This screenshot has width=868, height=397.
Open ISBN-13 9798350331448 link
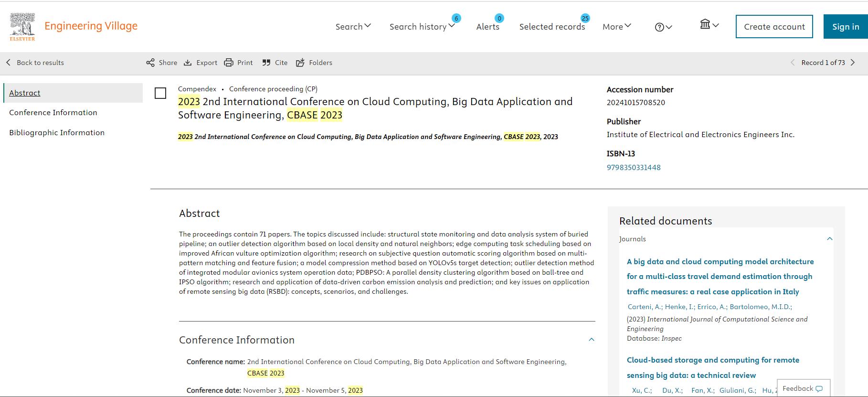(x=634, y=167)
